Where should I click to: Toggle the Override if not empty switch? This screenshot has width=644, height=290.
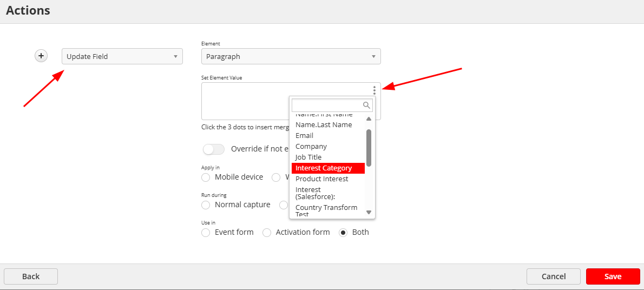tap(214, 149)
